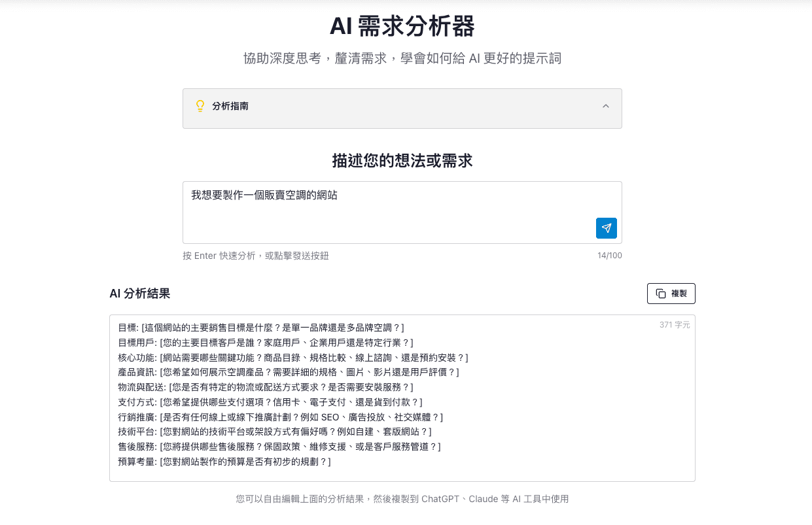
Task: Click the yellow lightbulb icon beside 分析指南
Action: point(200,107)
